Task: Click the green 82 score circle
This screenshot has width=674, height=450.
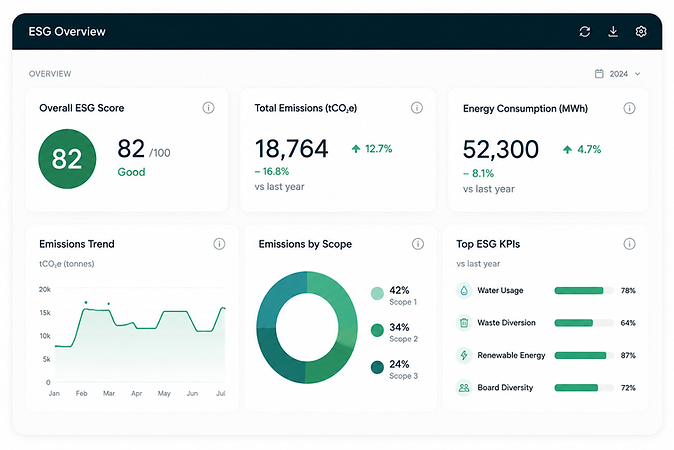Action: 67,159
